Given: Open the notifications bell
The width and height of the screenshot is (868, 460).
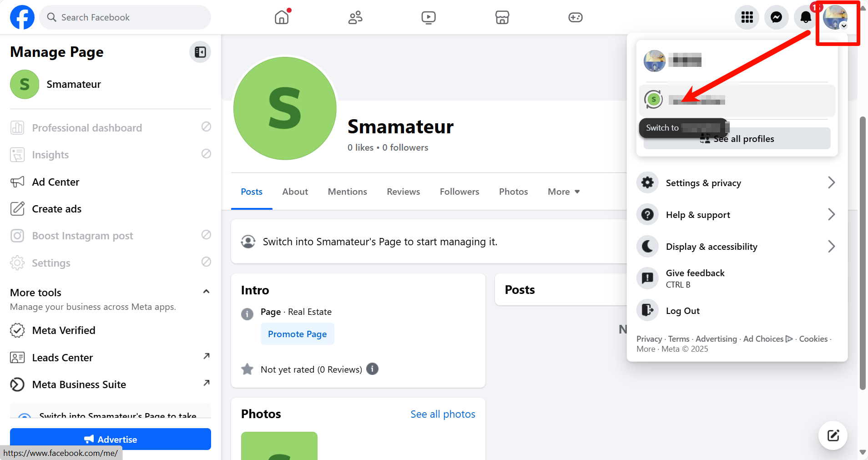Looking at the screenshot, I should (x=806, y=17).
